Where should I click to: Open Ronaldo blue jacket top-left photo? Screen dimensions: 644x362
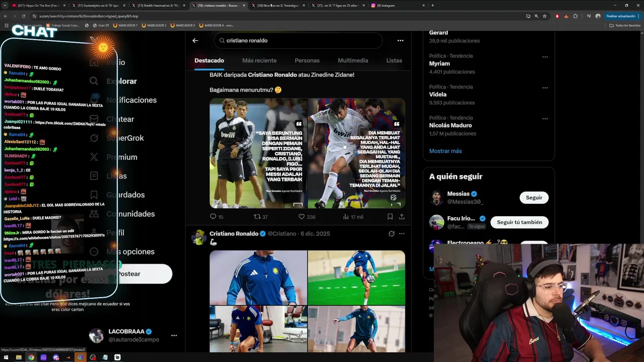(258, 278)
